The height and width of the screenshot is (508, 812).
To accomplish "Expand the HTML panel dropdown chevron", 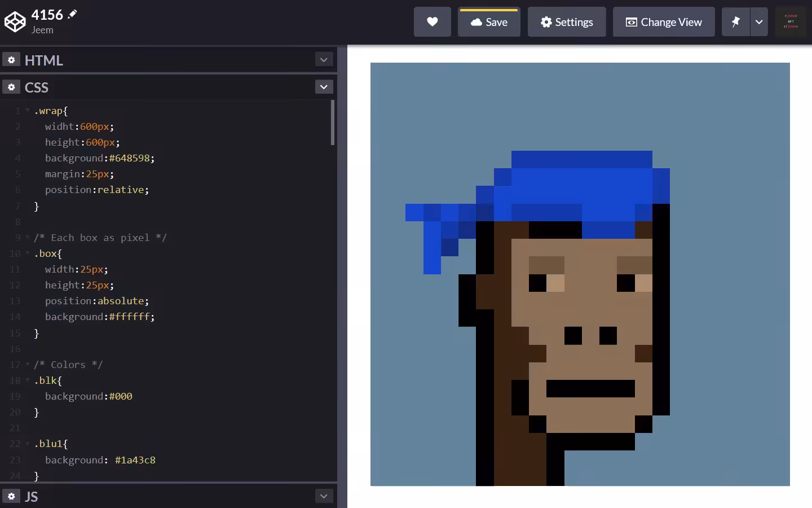I will [324, 60].
